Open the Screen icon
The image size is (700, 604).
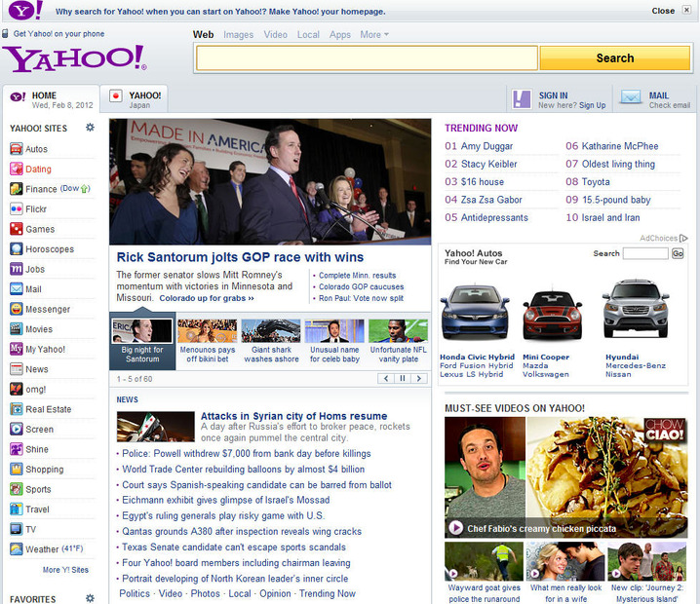tap(16, 430)
